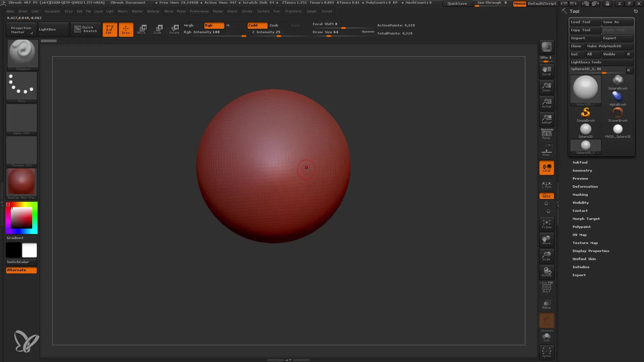Activate the Draw mode icon

[x=126, y=29]
